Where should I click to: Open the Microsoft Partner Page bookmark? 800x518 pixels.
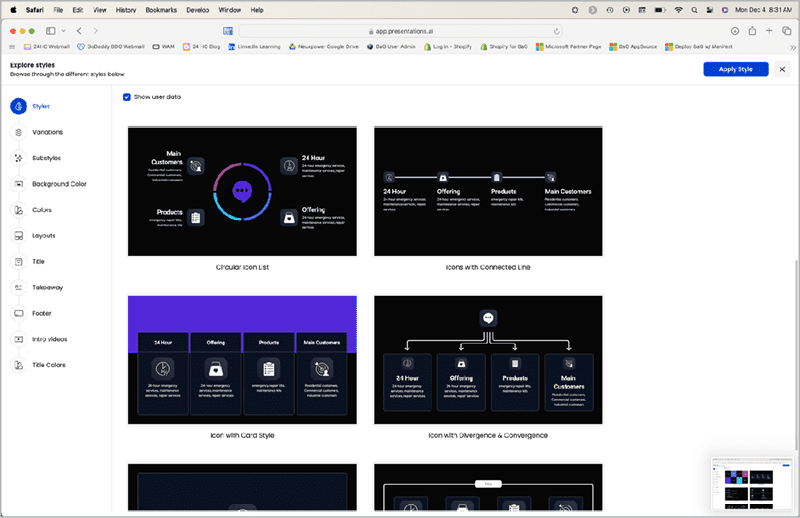click(568, 46)
